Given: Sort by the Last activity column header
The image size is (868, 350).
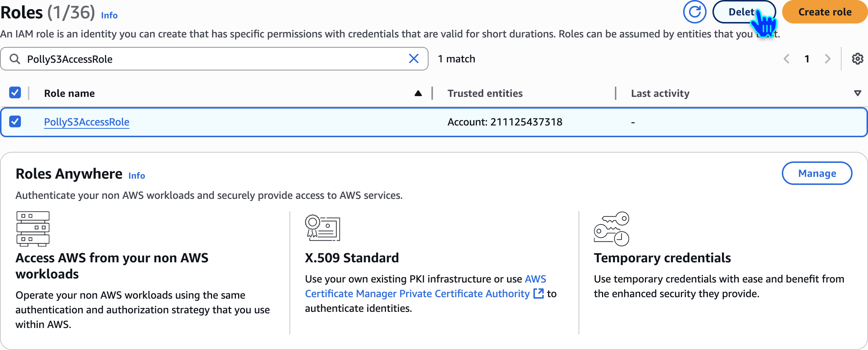Looking at the screenshot, I should point(660,93).
